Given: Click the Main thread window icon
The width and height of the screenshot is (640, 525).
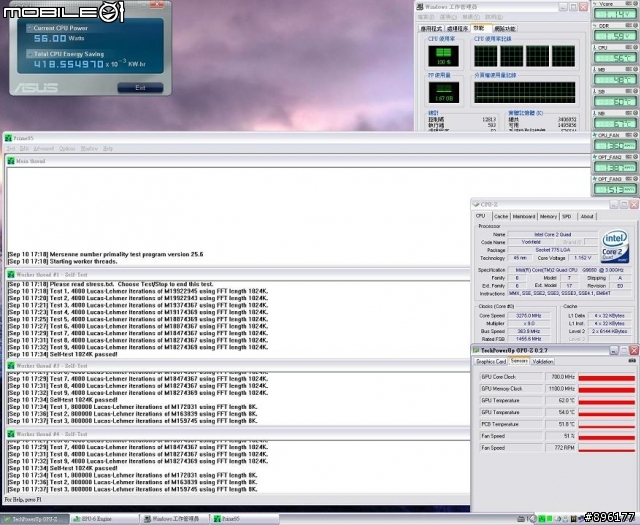Looking at the screenshot, I should pyautogui.click(x=11, y=161).
